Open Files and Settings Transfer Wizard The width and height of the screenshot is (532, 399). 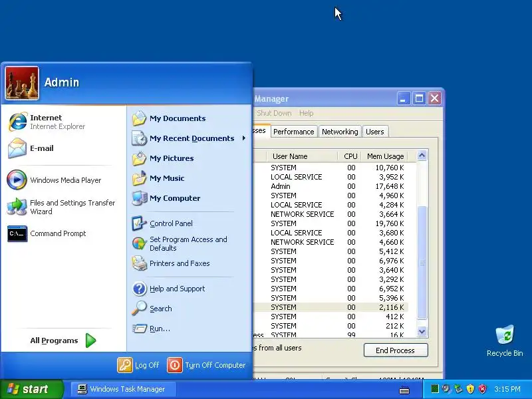point(63,207)
